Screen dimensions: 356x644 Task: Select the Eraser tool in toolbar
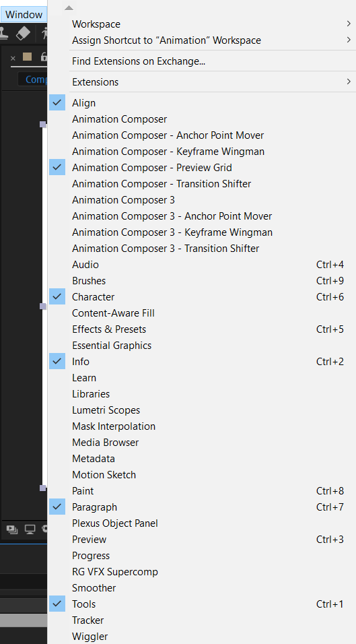[23, 33]
